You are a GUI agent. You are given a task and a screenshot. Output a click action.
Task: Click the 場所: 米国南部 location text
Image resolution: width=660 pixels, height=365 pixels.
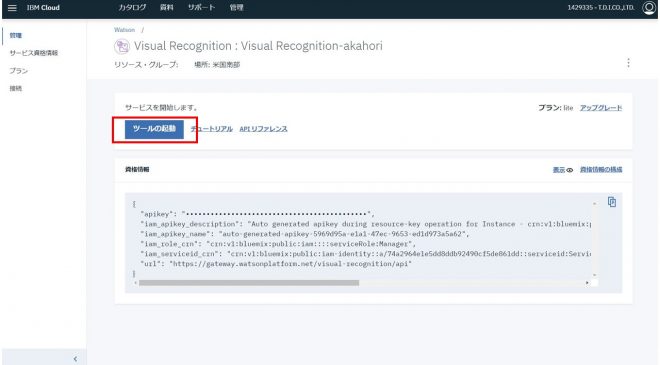(217, 65)
